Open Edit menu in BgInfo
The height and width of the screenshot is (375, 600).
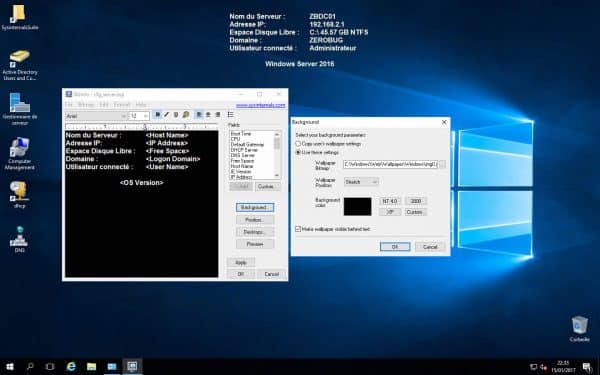click(104, 104)
